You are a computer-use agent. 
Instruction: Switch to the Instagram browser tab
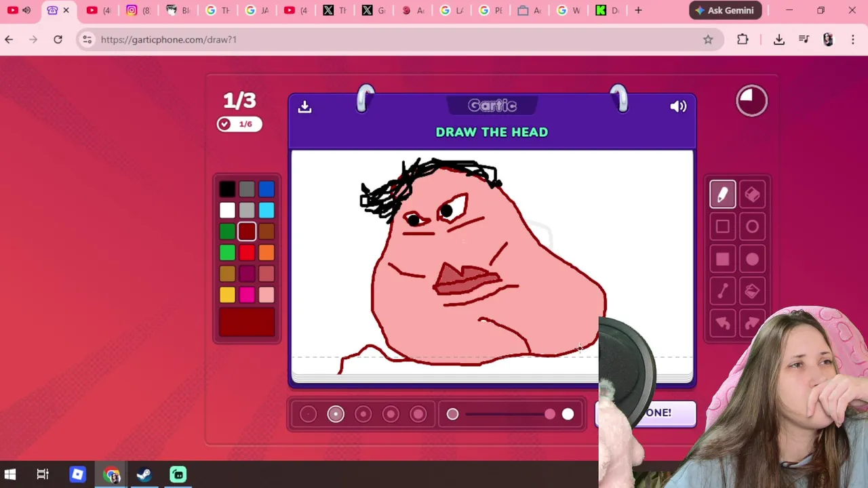pos(138,10)
